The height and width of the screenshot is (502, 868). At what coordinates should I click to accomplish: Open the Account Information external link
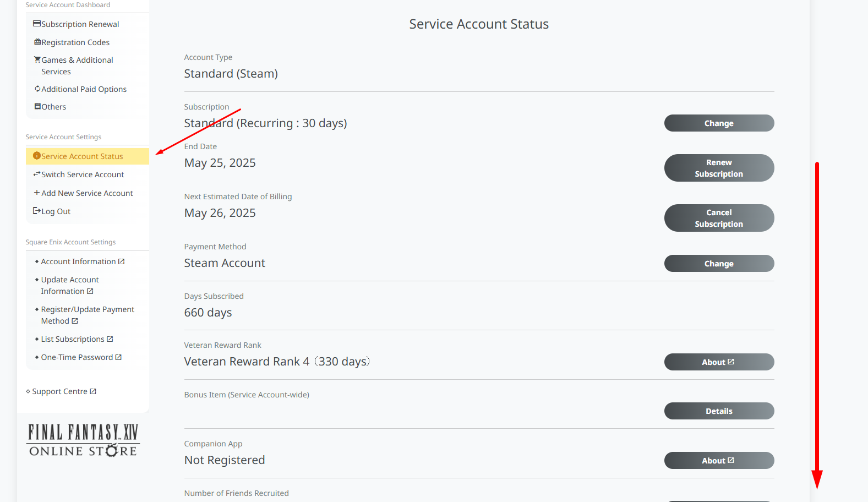(x=79, y=261)
